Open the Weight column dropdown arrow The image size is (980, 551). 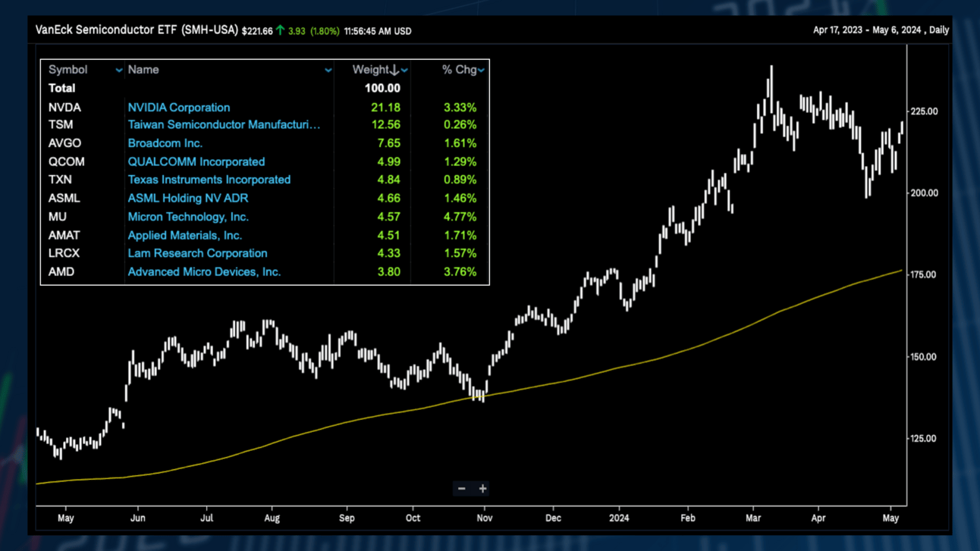tap(405, 70)
